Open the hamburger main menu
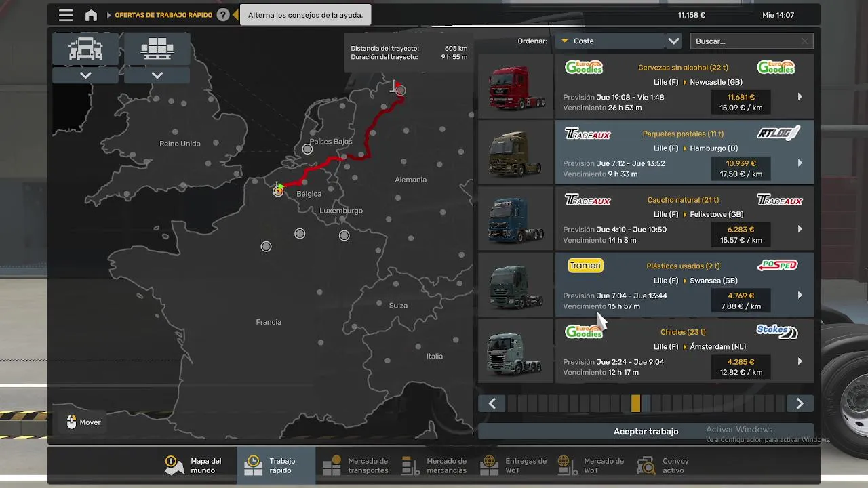 (66, 15)
